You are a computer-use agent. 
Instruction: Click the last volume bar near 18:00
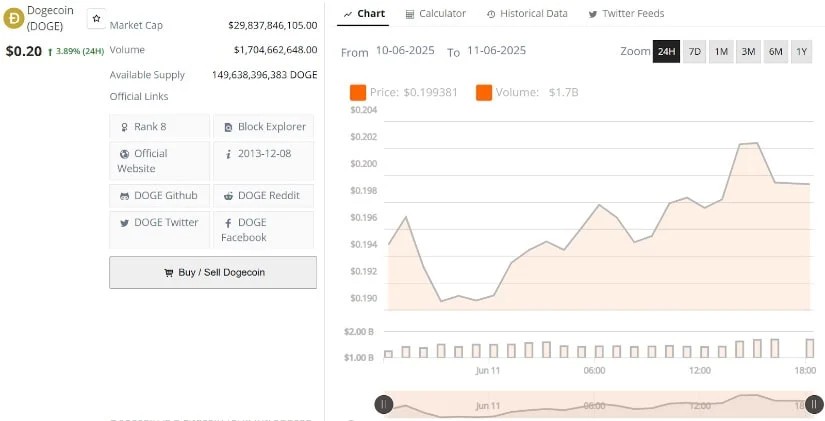(810, 348)
